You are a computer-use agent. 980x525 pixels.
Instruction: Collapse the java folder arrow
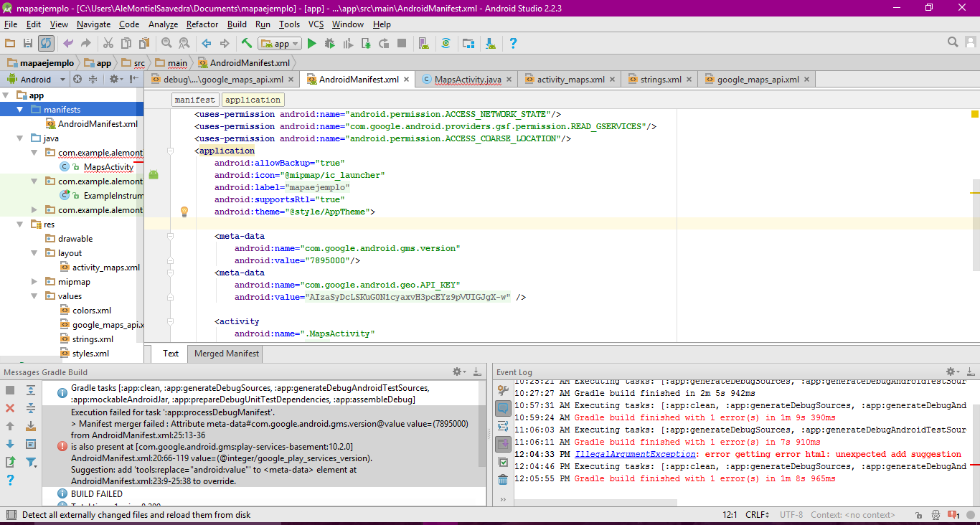(x=21, y=138)
